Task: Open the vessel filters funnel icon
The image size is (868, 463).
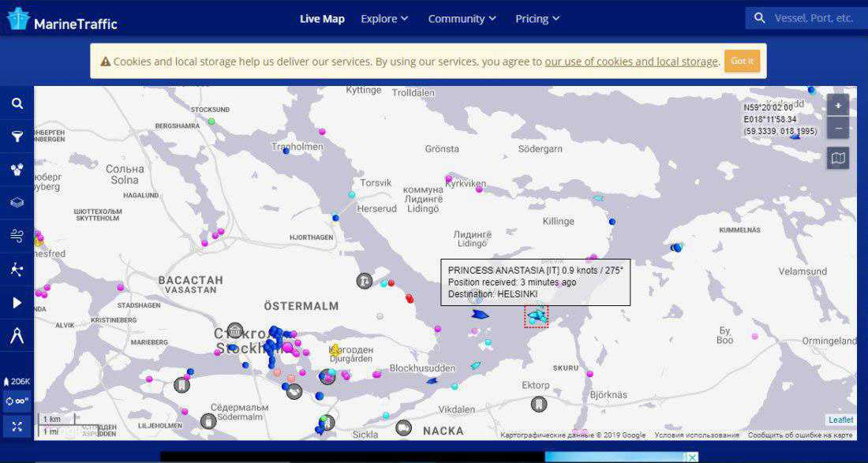Action: coord(17,136)
